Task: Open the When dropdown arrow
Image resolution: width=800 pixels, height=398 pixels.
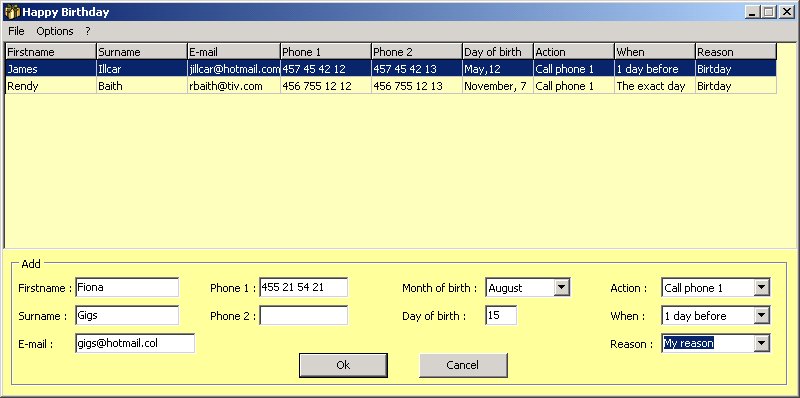Action: [x=761, y=316]
